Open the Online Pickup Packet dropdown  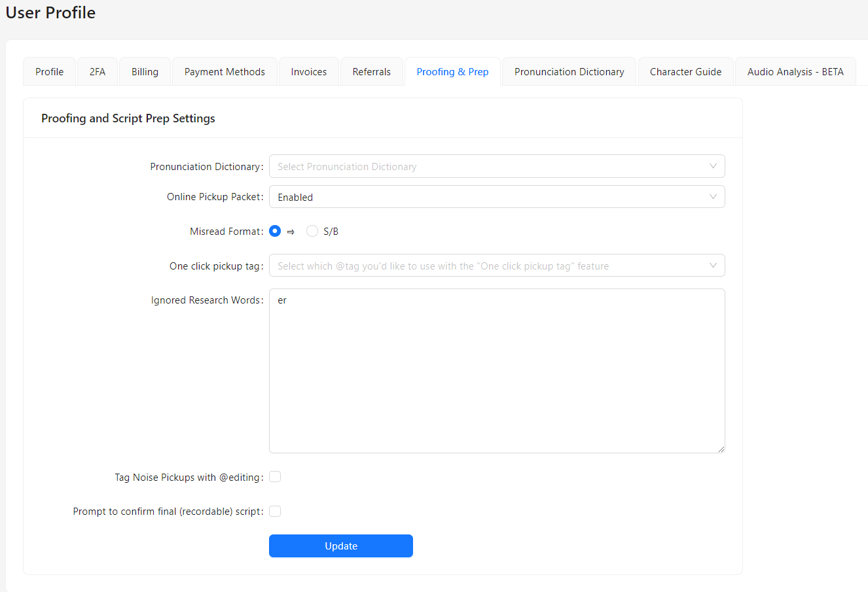coord(497,196)
